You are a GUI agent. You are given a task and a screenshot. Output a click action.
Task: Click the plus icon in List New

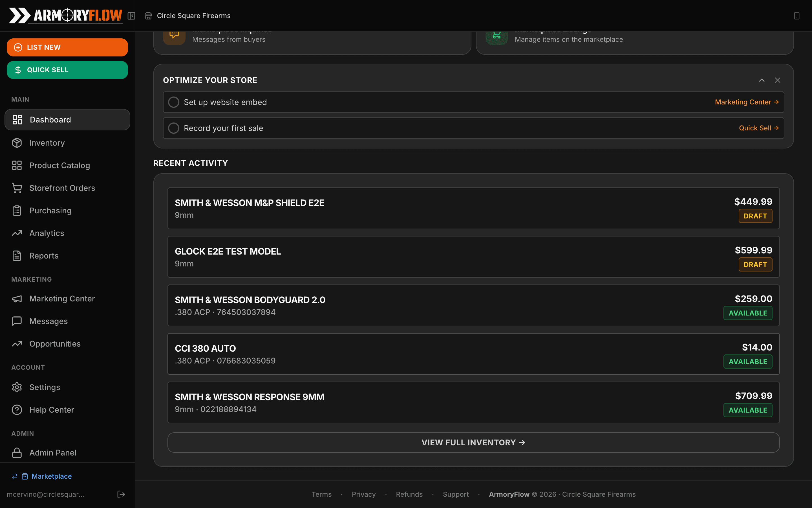point(18,47)
